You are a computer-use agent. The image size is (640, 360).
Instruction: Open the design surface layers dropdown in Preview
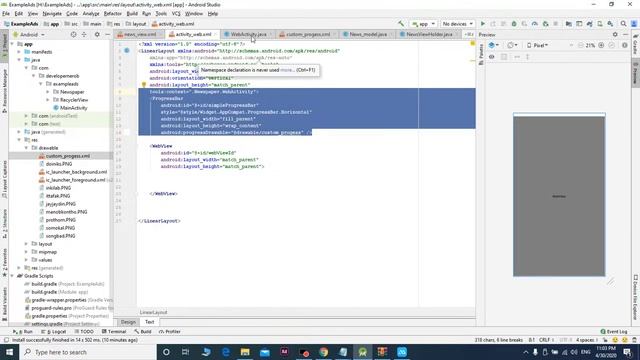click(494, 45)
